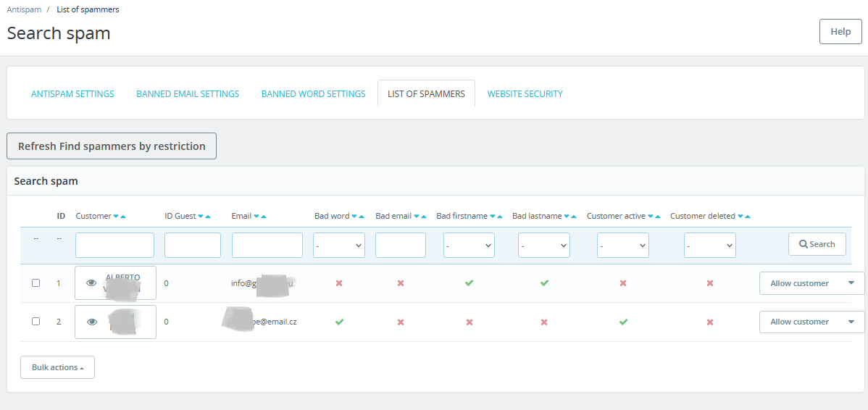Screen dimensions: 868x410
Task: Open the Bulk actions menu
Action: click(57, 367)
